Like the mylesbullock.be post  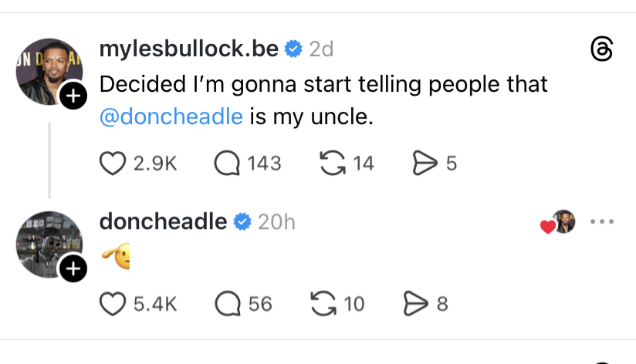(113, 163)
